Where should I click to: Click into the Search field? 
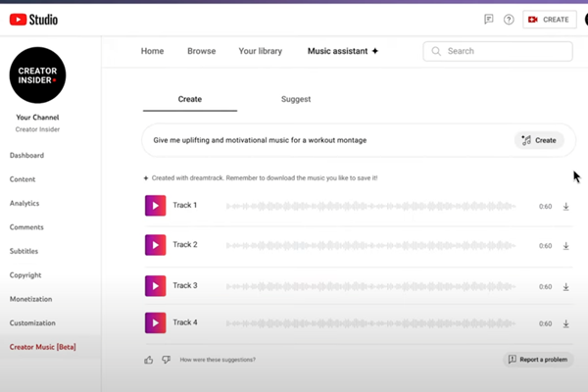tap(500, 51)
